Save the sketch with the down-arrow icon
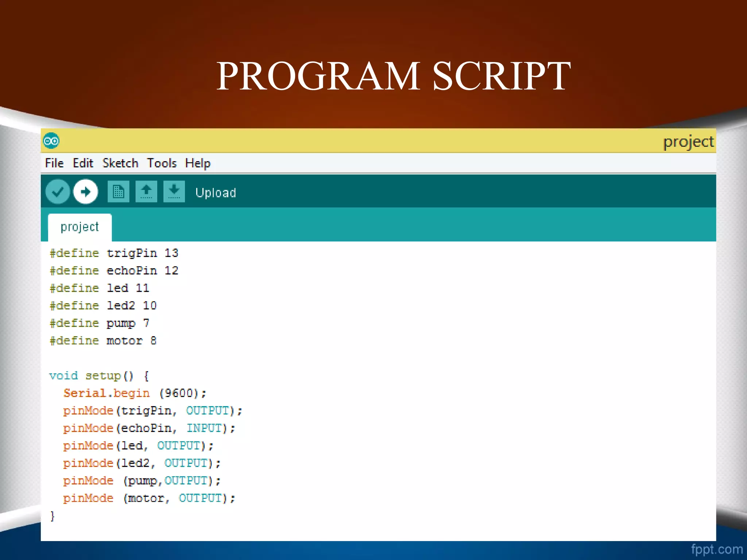This screenshot has width=747, height=560. (x=174, y=191)
